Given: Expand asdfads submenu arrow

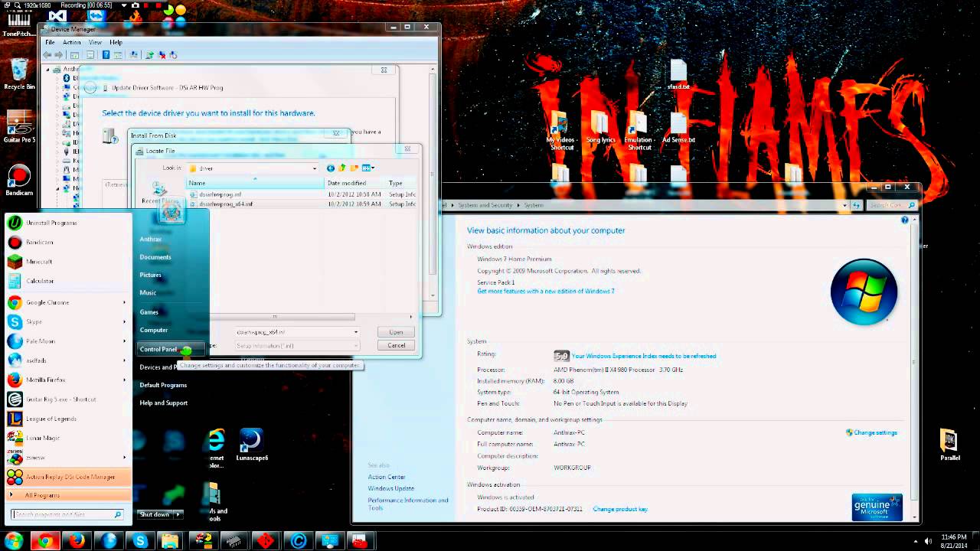Looking at the screenshot, I should (x=124, y=360).
